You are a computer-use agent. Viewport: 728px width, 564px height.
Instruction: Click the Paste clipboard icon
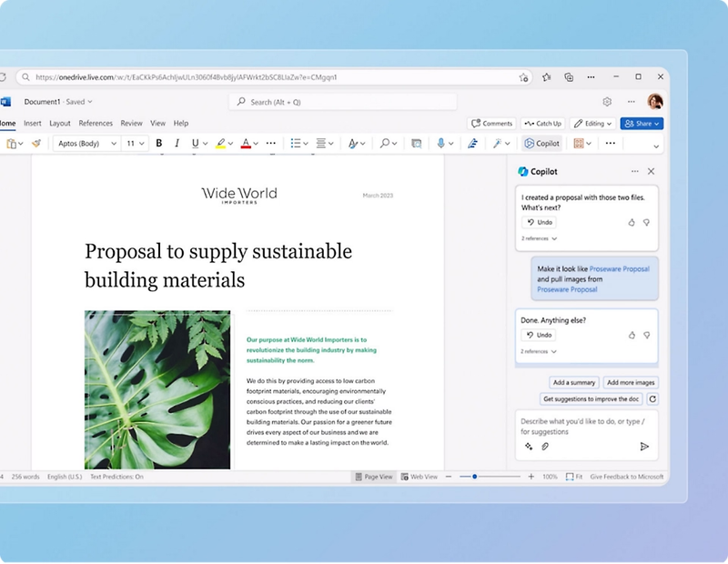point(11,144)
